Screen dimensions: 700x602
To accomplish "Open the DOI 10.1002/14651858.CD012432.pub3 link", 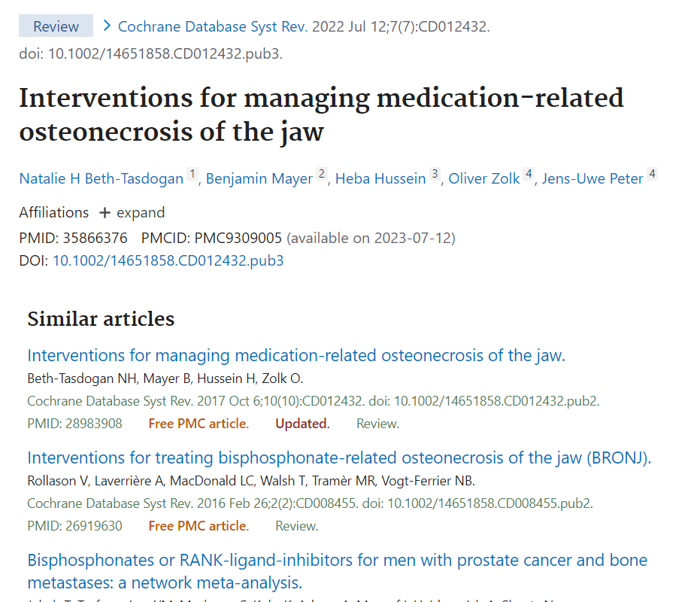I will coord(168,261).
